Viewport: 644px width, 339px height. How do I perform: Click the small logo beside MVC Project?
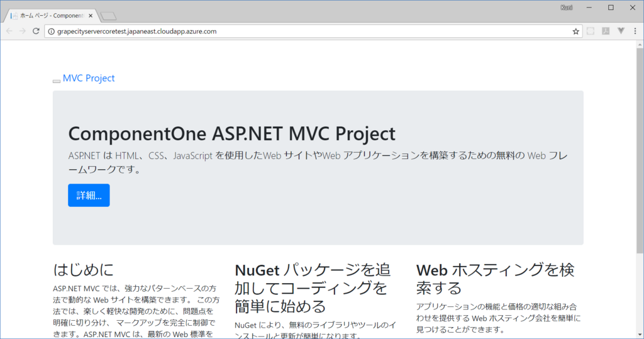click(x=57, y=81)
